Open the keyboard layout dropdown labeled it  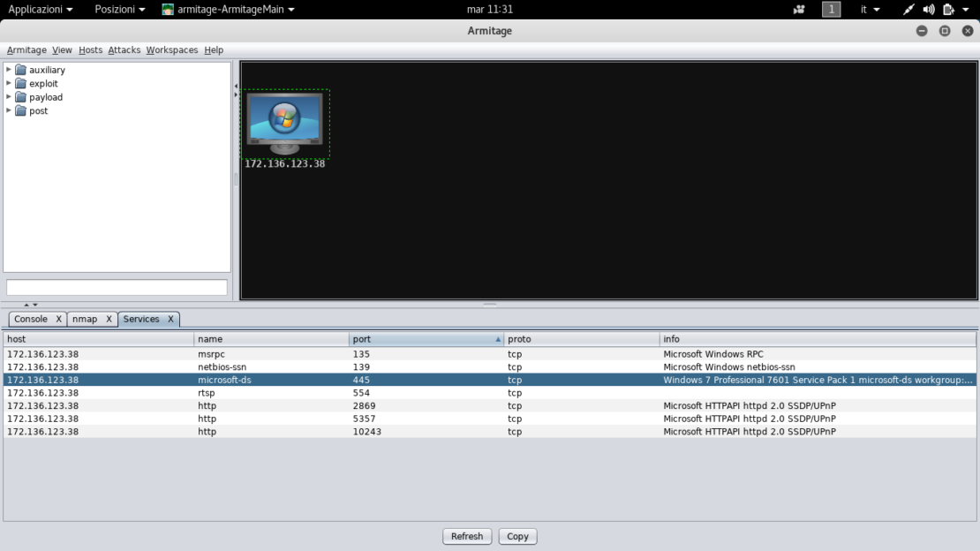click(866, 10)
